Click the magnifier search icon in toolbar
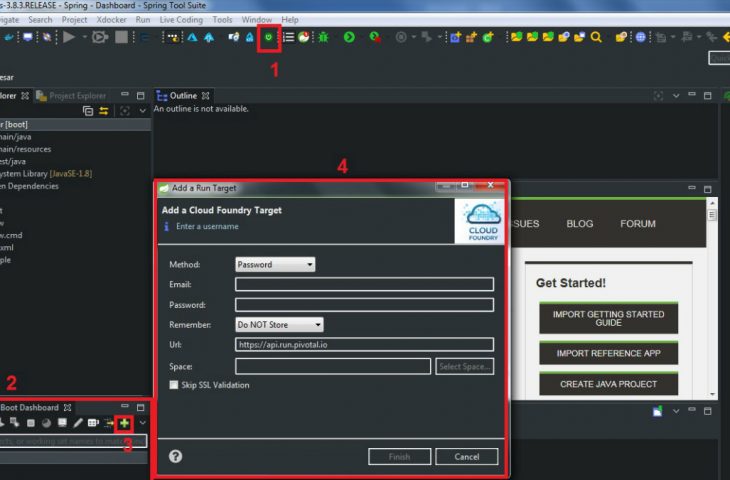 (596, 37)
